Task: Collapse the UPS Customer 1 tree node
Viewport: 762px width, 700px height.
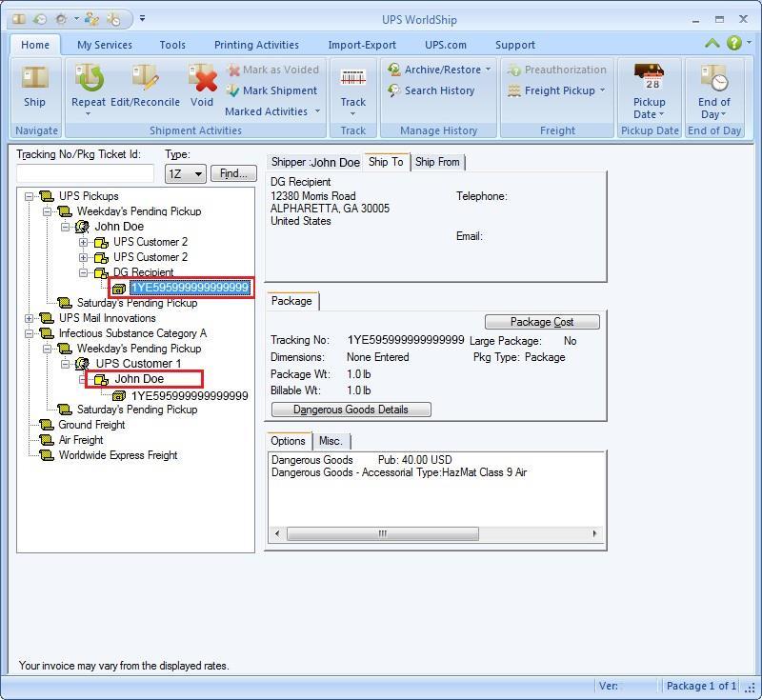Action: click(x=65, y=364)
